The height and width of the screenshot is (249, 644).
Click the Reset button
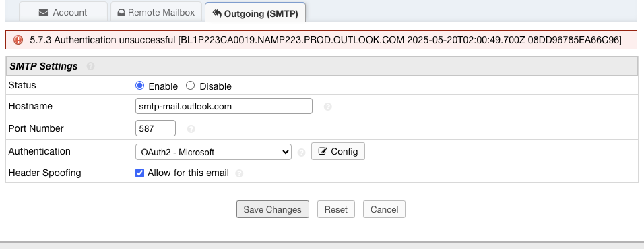tap(336, 209)
